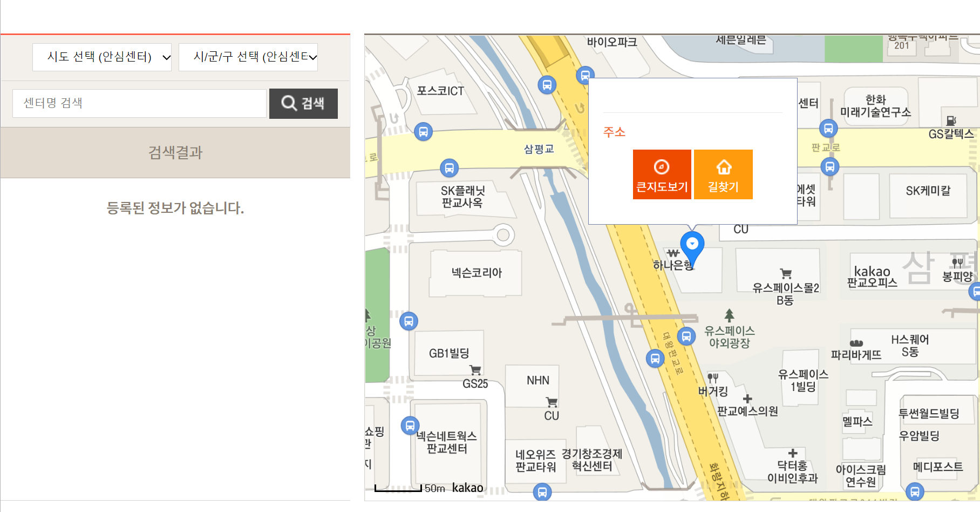Click the 버거킹 restaurant icon
The height and width of the screenshot is (512, 980).
(713, 378)
